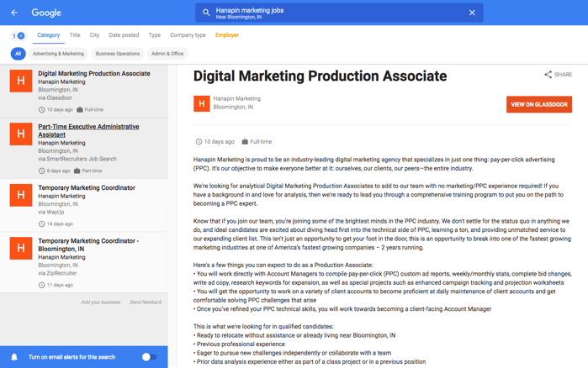588x368 pixels.
Task: Select the Category filter tab
Action: [x=49, y=35]
